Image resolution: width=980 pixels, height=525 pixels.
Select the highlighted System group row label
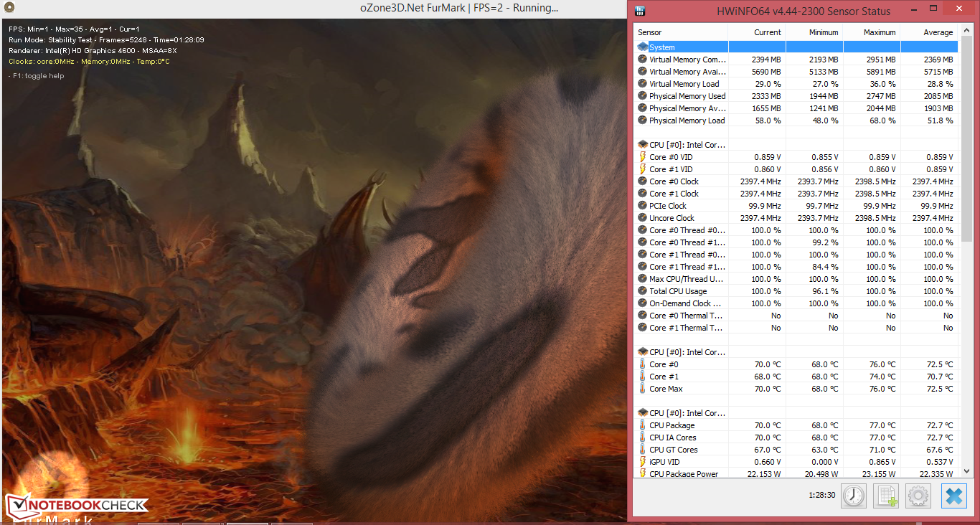pos(662,47)
